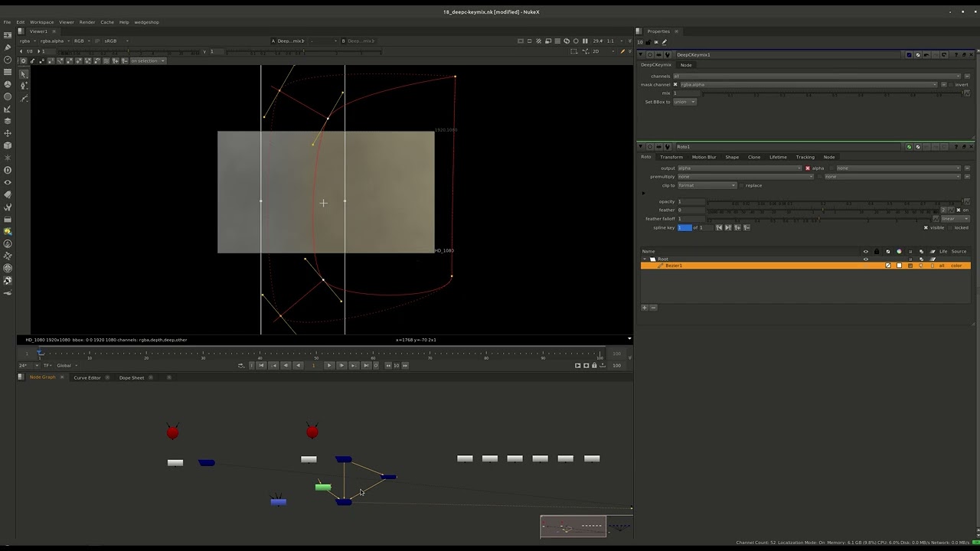Open the ToolSets wrench icon
Viewport: 980px width, 551px height.
click(x=8, y=207)
